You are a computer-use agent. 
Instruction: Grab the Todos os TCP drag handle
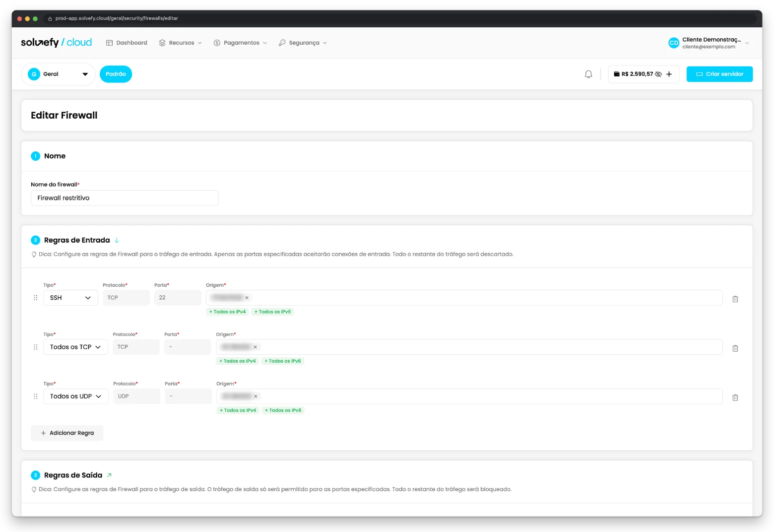(x=35, y=347)
